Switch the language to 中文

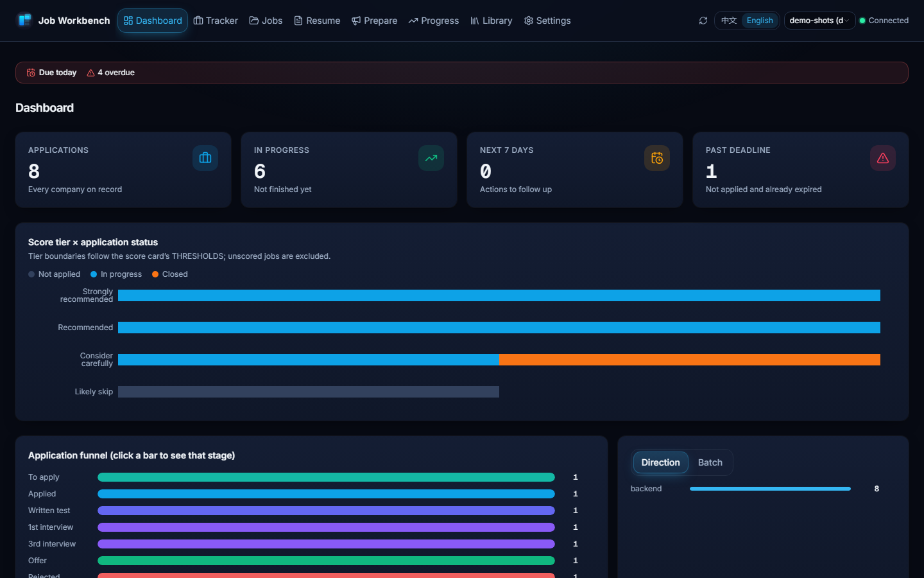coord(729,21)
